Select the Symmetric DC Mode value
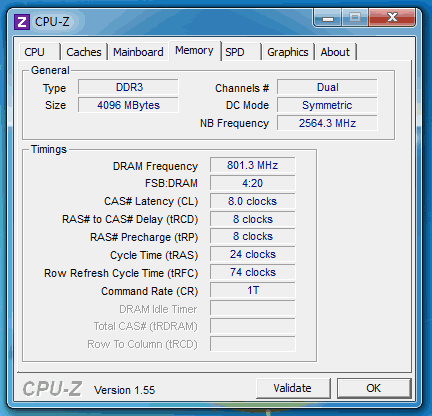Image resolution: width=432 pixels, height=416 pixels. 327,105
